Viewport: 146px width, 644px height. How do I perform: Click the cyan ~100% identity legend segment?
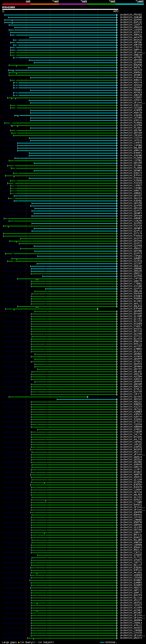130,4
